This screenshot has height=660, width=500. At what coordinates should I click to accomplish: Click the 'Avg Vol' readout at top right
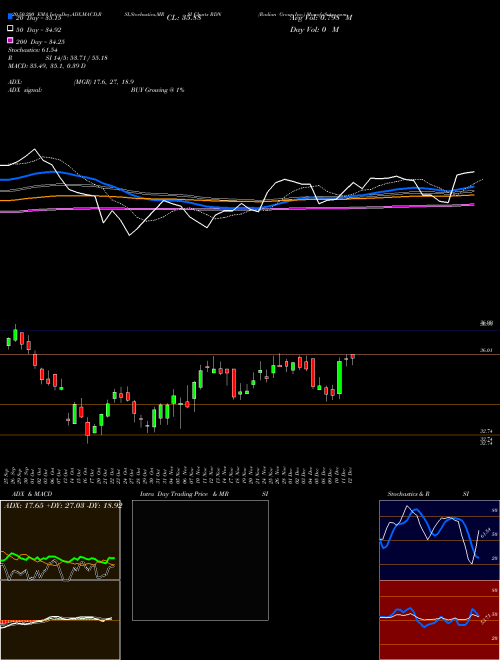[321, 18]
